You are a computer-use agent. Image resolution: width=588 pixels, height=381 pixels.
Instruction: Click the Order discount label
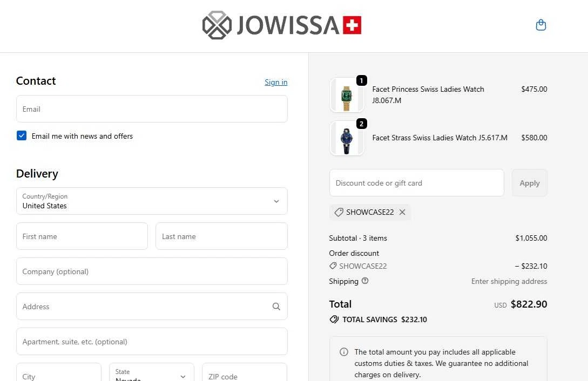(x=354, y=253)
